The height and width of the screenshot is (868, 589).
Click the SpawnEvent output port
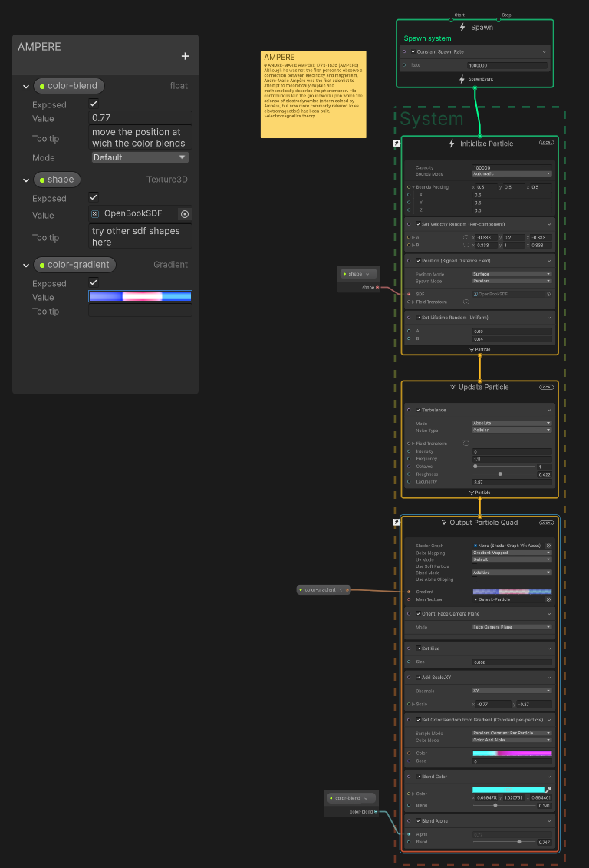pyautogui.click(x=475, y=87)
